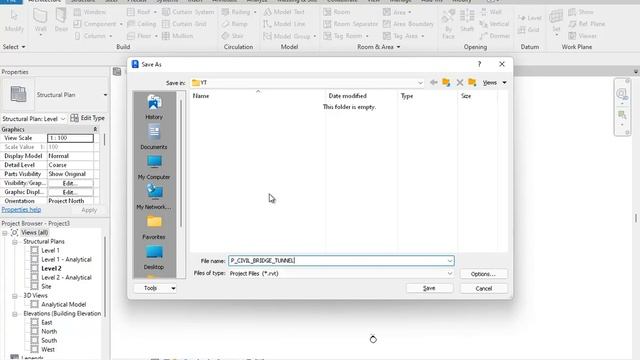Open My Computer in Save As sidebar
Viewport: 640px width, 360px height.
(x=154, y=167)
